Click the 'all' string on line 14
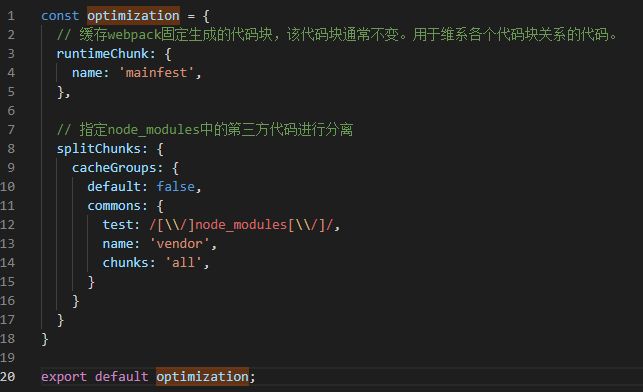643x392 pixels. pos(183,262)
